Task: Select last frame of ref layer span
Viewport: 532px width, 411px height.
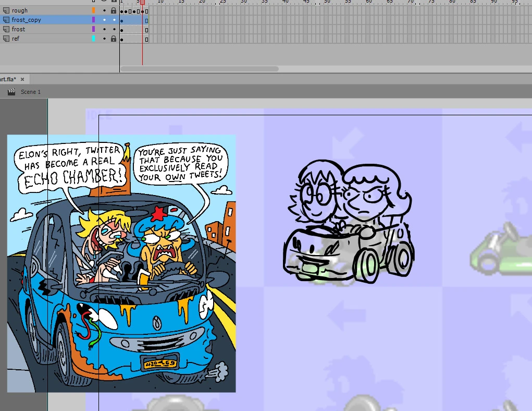Action: (x=146, y=40)
